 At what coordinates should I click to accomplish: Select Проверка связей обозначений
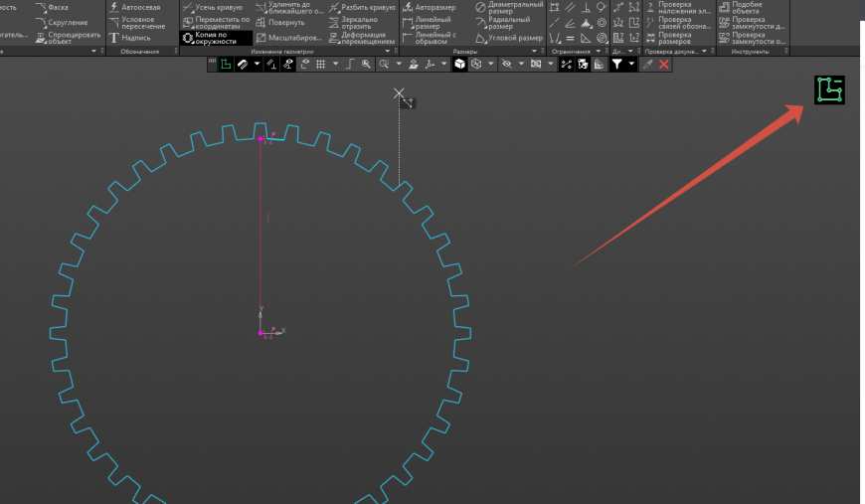click(678, 23)
